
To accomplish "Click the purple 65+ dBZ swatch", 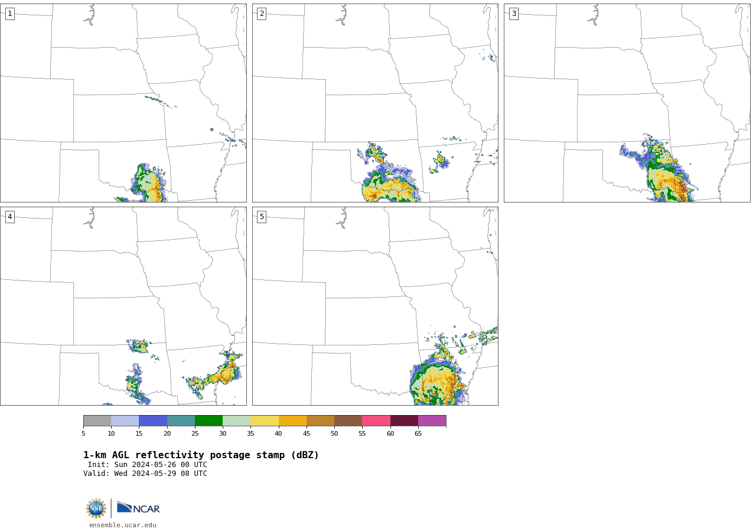I will [x=432, y=420].
